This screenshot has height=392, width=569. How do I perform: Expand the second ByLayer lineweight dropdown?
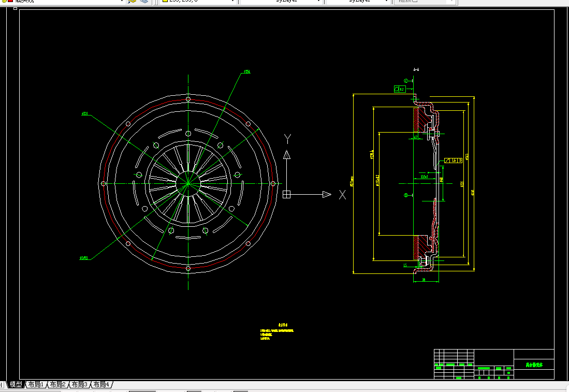pos(386,2)
